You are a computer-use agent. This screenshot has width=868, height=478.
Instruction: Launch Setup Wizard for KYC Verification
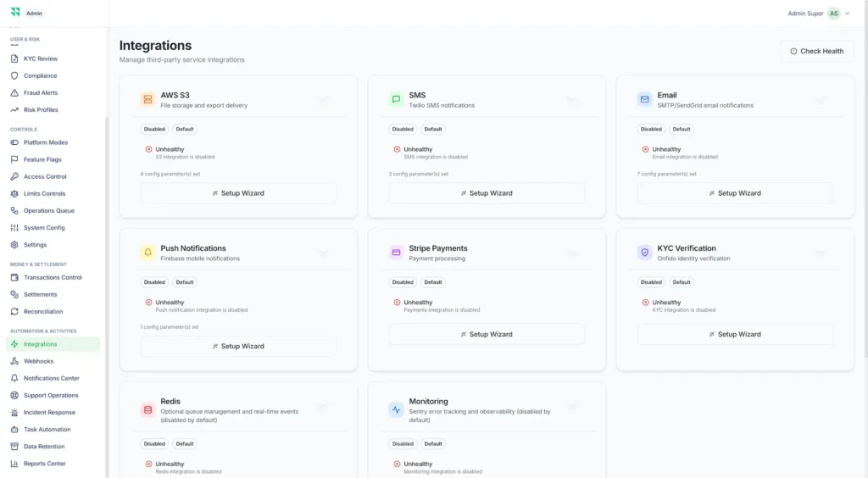735,335
